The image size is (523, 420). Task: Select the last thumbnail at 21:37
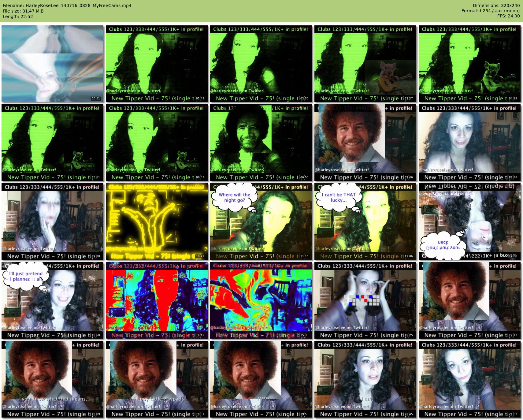tap(469, 379)
